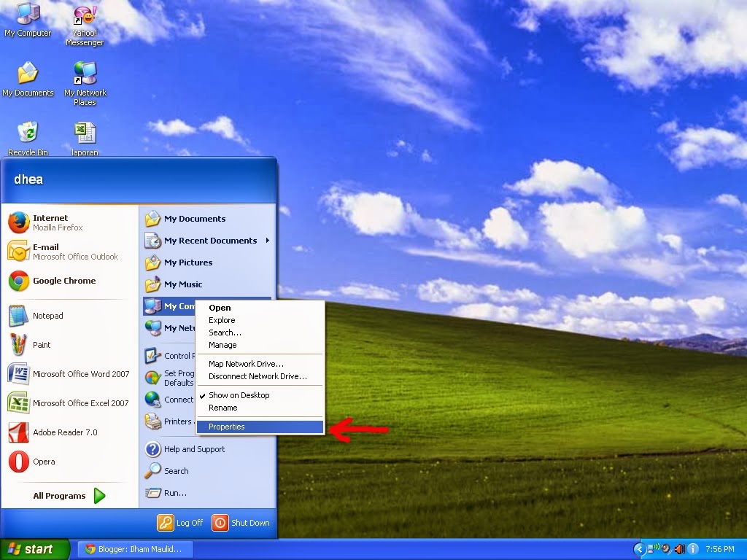Open My Network Places desktop icon
The width and height of the screenshot is (747, 560).
click(x=85, y=84)
